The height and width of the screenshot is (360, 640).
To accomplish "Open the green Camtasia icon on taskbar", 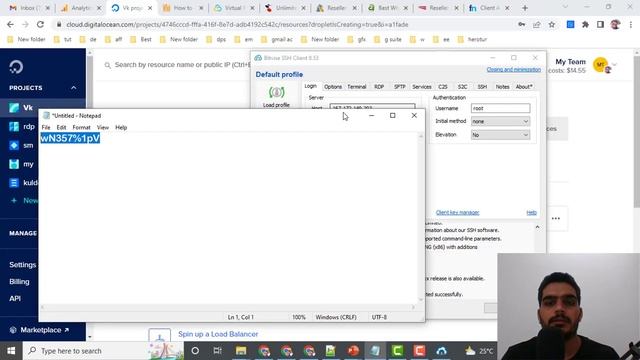I will [x=397, y=351].
